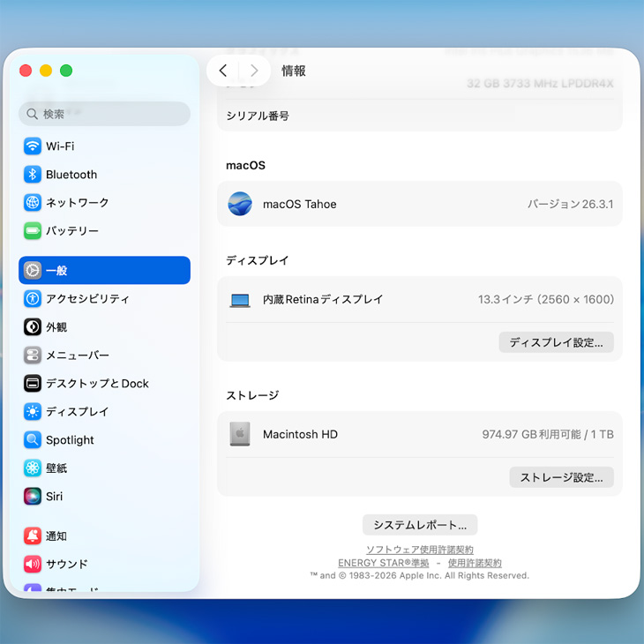Click the 検索 search field
This screenshot has width=644, height=644.
(104, 114)
